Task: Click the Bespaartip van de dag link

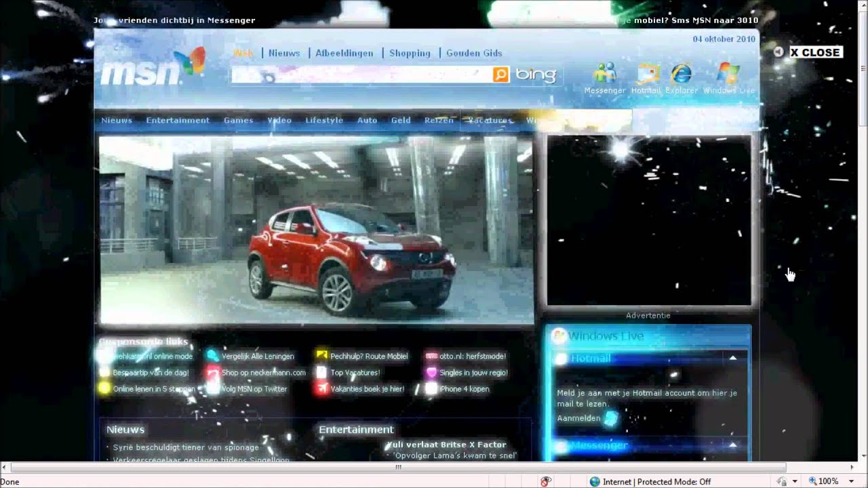Action: point(151,373)
